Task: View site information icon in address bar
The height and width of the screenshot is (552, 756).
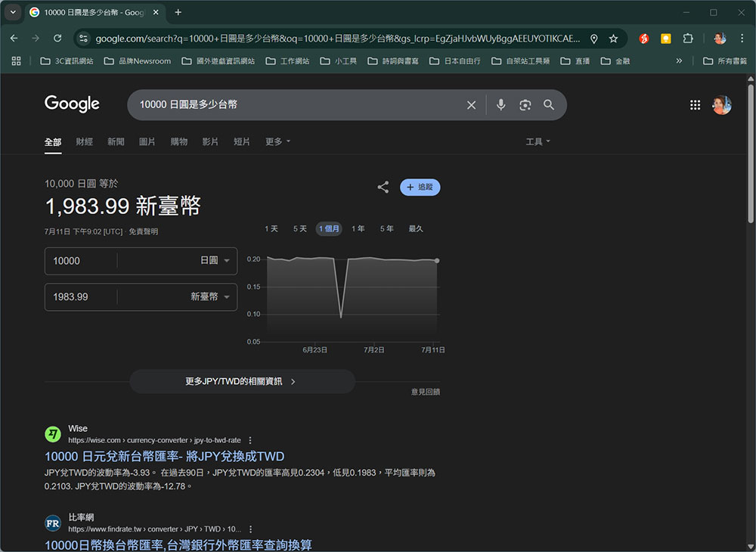Action: pos(83,38)
